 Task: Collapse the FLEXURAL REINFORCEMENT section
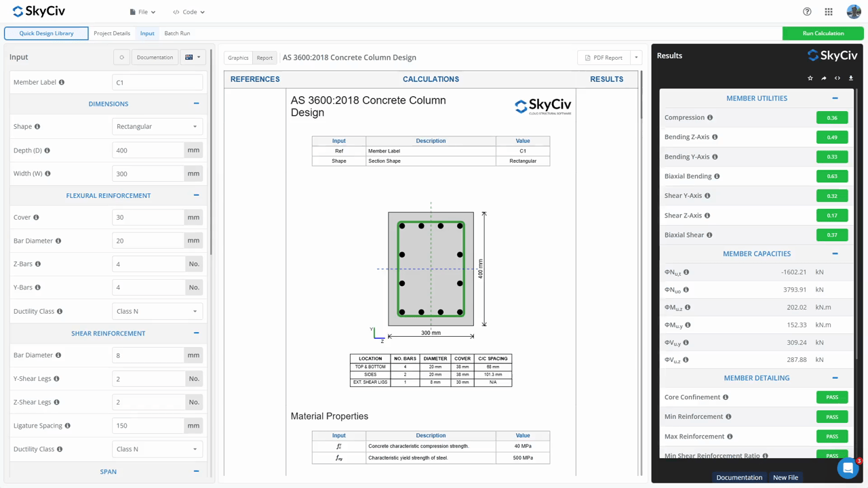[x=197, y=195]
